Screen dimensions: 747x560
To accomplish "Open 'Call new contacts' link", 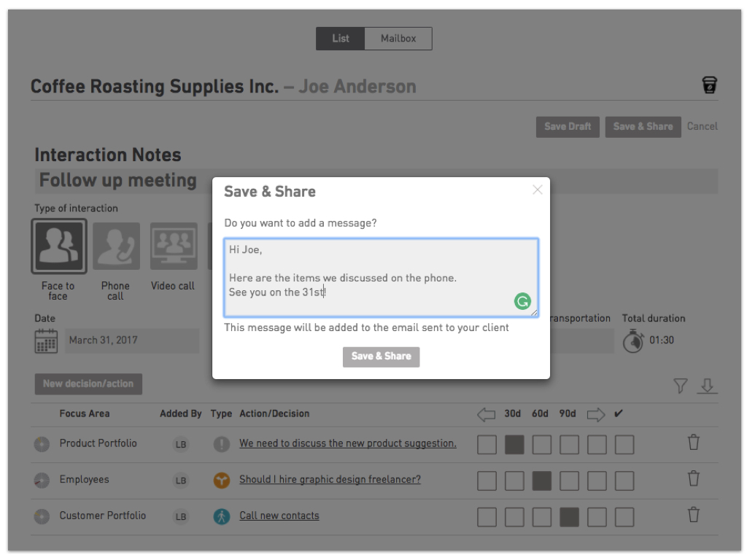I will (x=279, y=516).
